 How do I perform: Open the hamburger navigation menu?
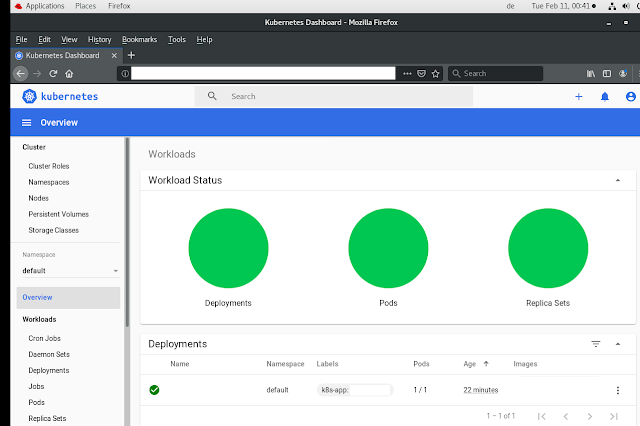click(x=27, y=122)
